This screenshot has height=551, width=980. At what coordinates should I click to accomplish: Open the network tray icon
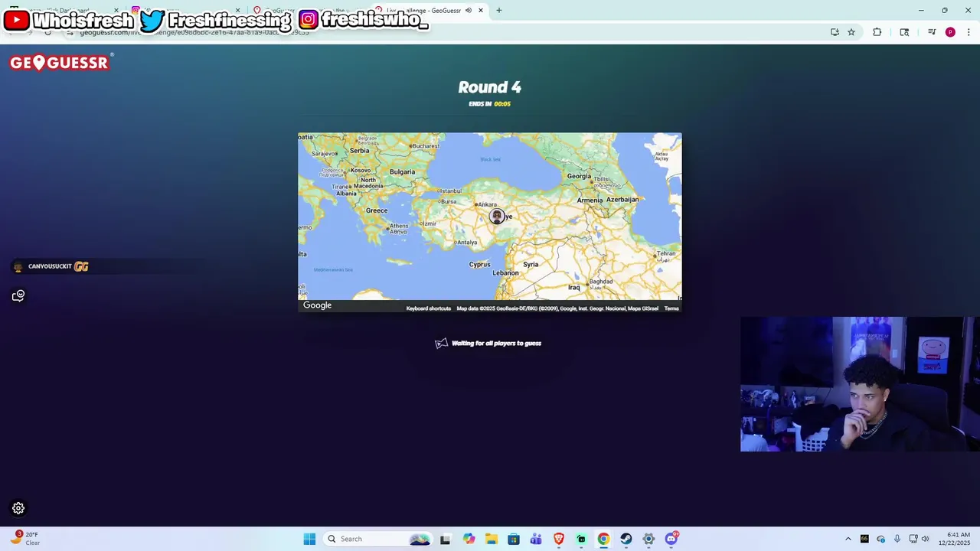coord(913,539)
